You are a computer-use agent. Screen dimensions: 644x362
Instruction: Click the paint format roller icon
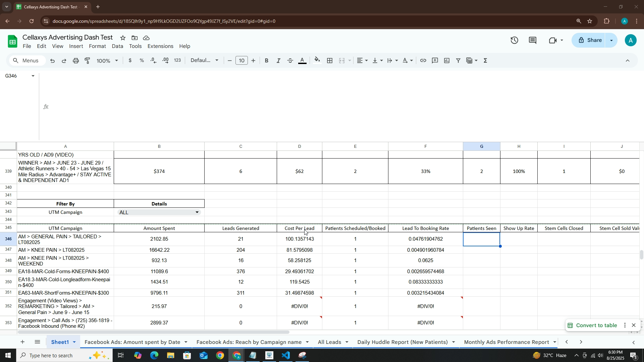(88, 61)
